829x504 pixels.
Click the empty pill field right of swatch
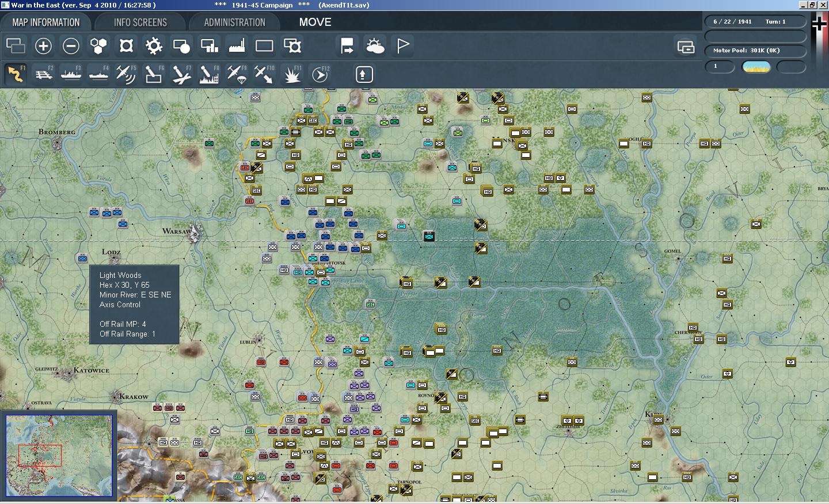[x=792, y=67]
